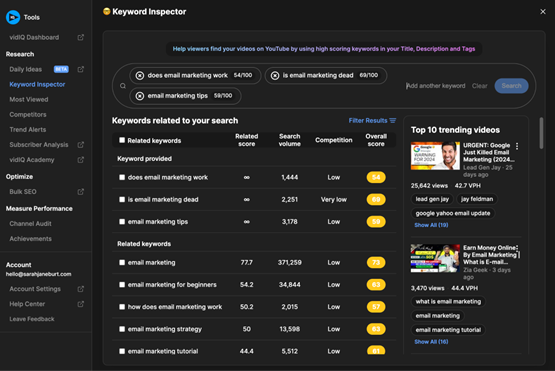The image size is (555, 371).
Task: Check the 'does email marketing work' row checkbox
Action: pyautogui.click(x=122, y=177)
